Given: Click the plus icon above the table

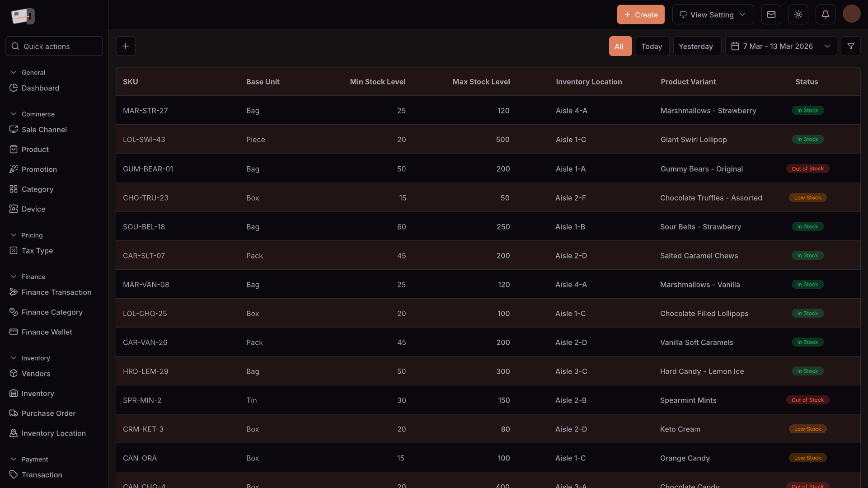Looking at the screenshot, I should pos(126,46).
